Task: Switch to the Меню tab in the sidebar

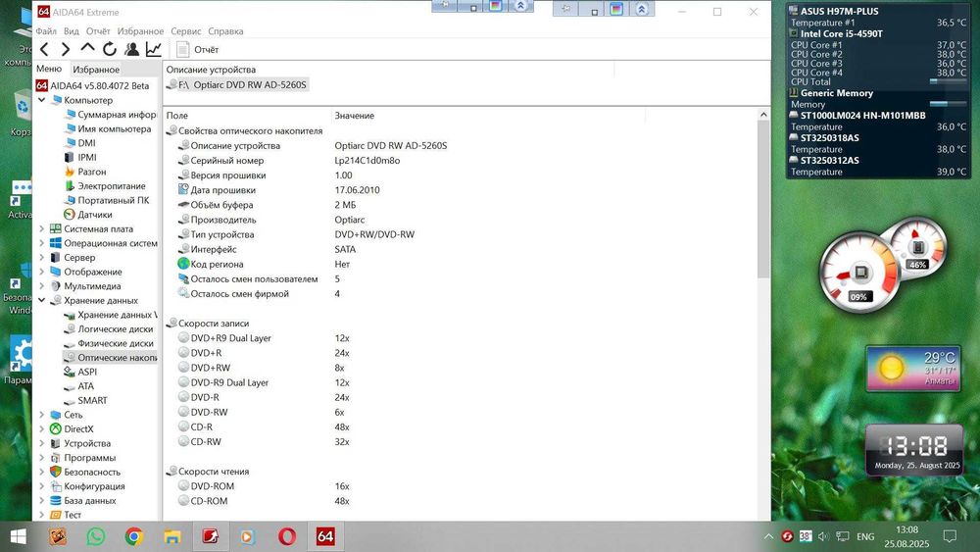Action: 49,69
